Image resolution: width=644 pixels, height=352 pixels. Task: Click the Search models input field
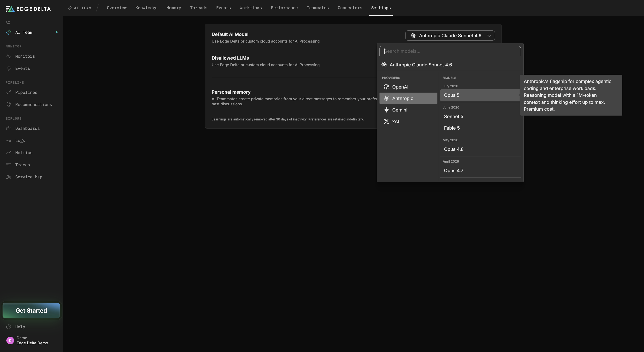point(450,51)
